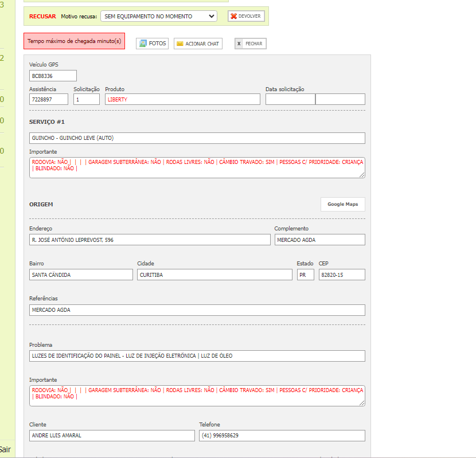Click the envelope icon for Acionar Chat
The height and width of the screenshot is (458, 476).
(180, 44)
